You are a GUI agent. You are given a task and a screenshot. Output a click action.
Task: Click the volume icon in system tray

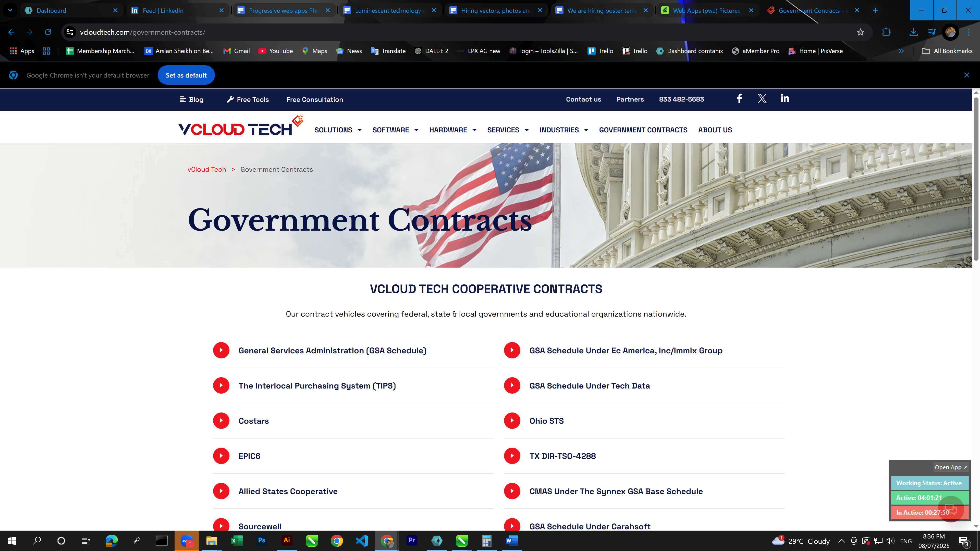890,541
